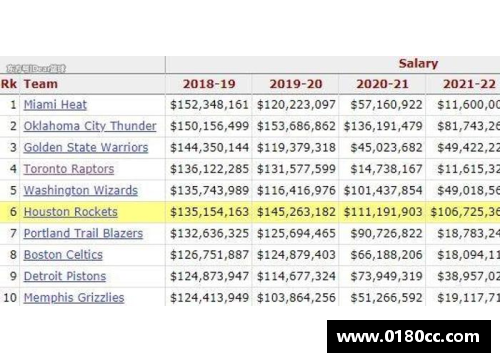Open the Boston Celtics team link
The image size is (500, 362).
tap(63, 255)
